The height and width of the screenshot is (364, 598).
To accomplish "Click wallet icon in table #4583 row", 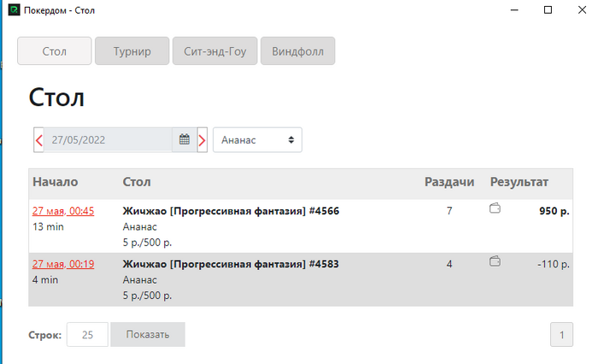I will (495, 261).
